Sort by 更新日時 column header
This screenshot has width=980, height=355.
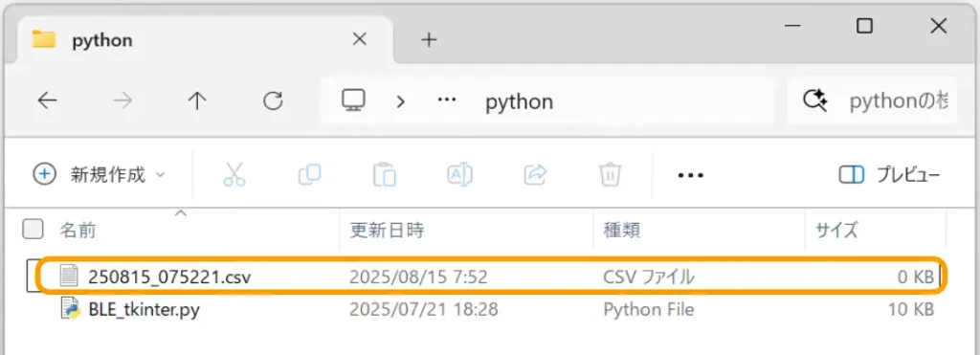(x=387, y=230)
